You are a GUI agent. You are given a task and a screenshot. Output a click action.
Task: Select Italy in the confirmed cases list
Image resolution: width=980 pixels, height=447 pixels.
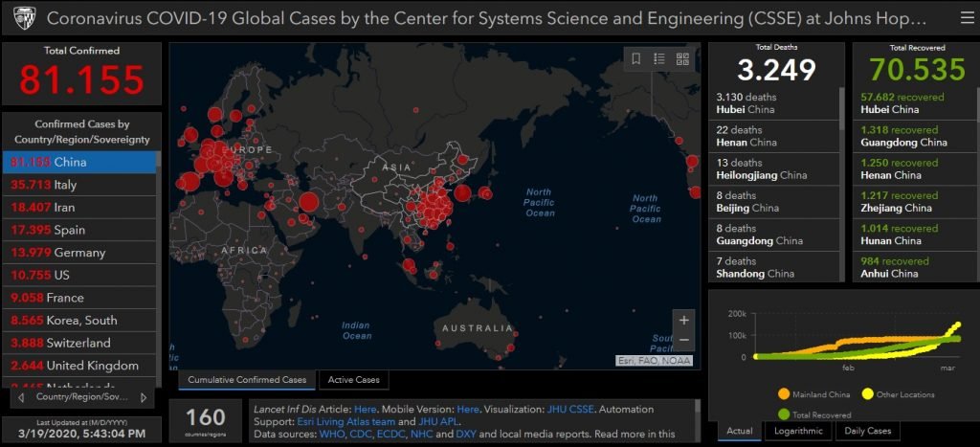pyautogui.click(x=79, y=185)
